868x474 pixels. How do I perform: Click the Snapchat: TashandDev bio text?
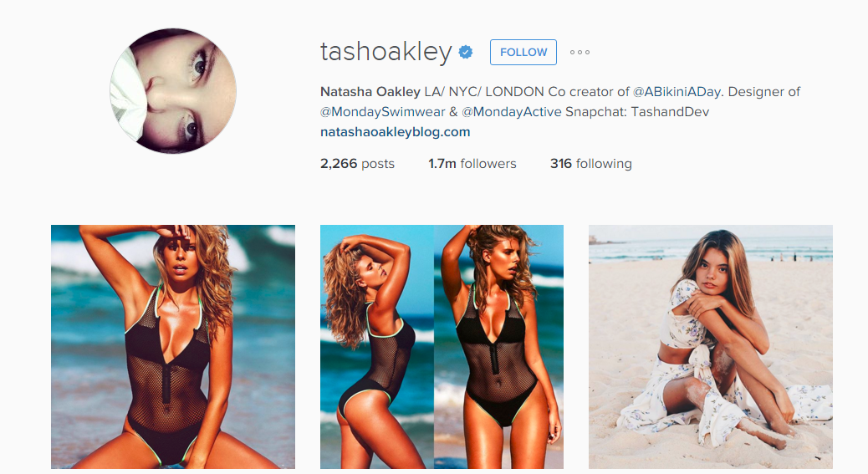pos(637,112)
